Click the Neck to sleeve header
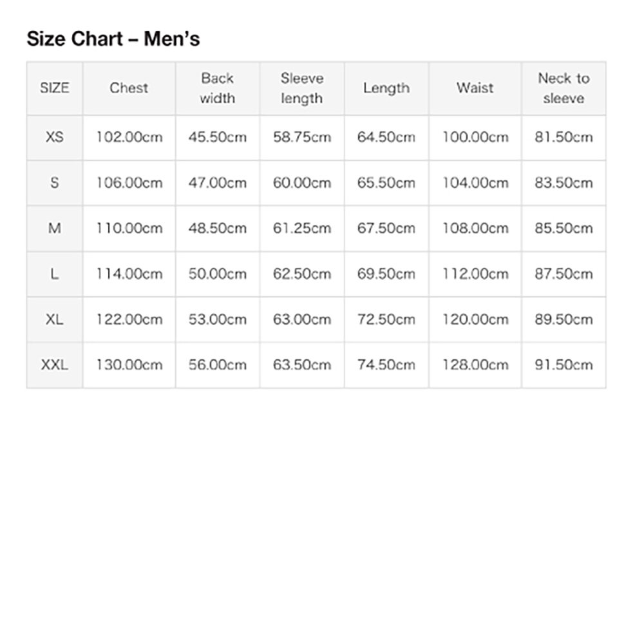Screen dimensions: 644x644 tap(563, 88)
